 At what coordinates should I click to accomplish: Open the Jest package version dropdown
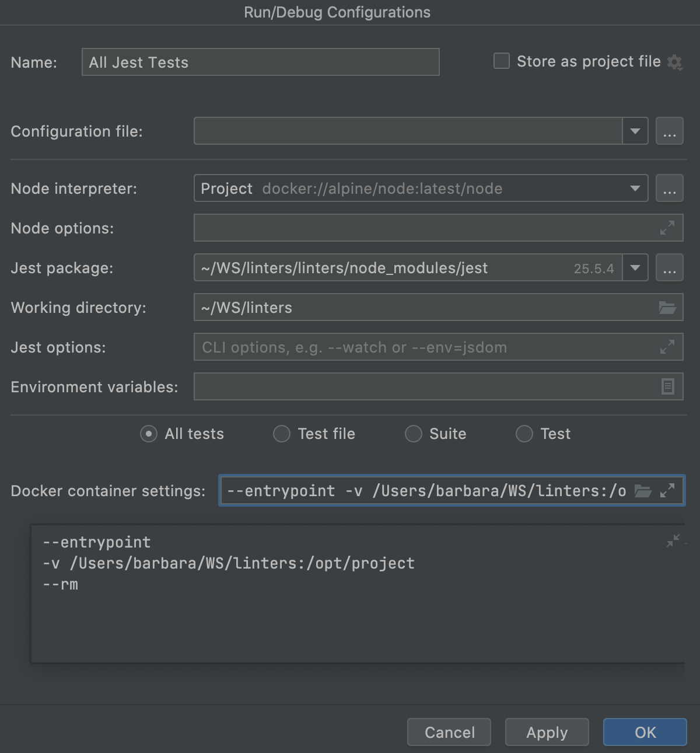pyautogui.click(x=635, y=267)
